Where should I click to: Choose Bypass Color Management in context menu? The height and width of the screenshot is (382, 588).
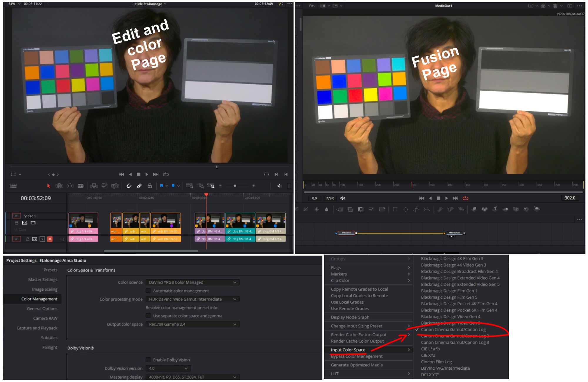pyautogui.click(x=357, y=356)
